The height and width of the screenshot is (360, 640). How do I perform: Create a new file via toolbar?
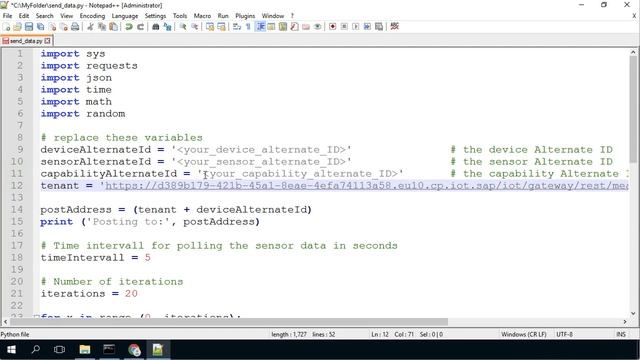(x=7, y=27)
